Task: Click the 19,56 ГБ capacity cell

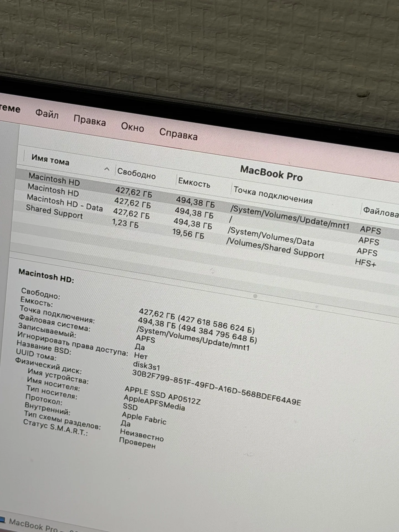Action: [188, 234]
